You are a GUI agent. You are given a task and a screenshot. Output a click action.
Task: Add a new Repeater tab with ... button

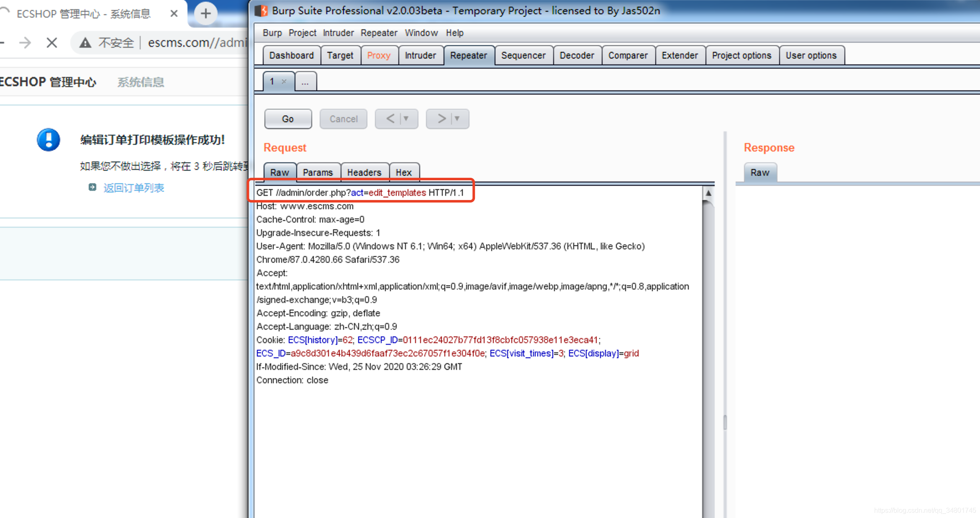[305, 82]
